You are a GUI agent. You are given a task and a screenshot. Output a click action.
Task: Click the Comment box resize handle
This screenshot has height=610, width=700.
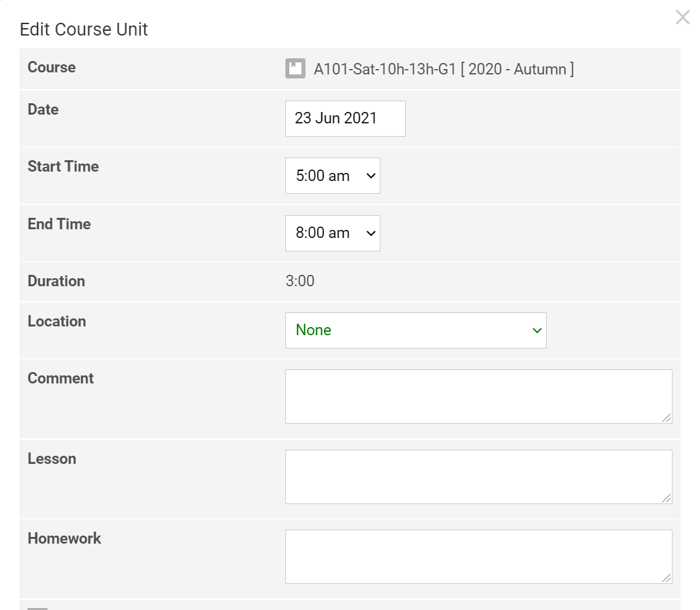(x=667, y=418)
